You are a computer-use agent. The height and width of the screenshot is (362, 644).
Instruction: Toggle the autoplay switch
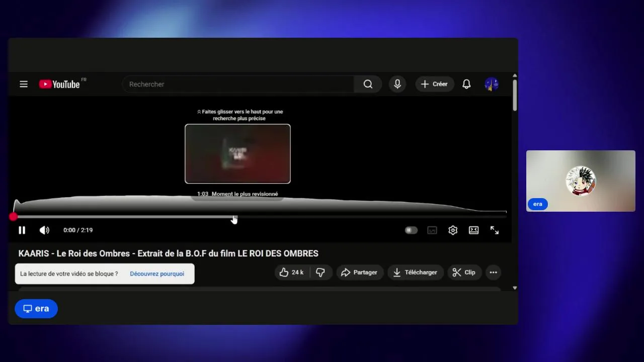(411, 230)
